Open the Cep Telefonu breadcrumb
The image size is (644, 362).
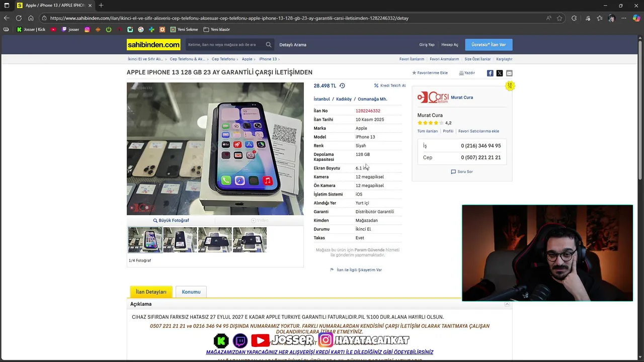coord(223,59)
